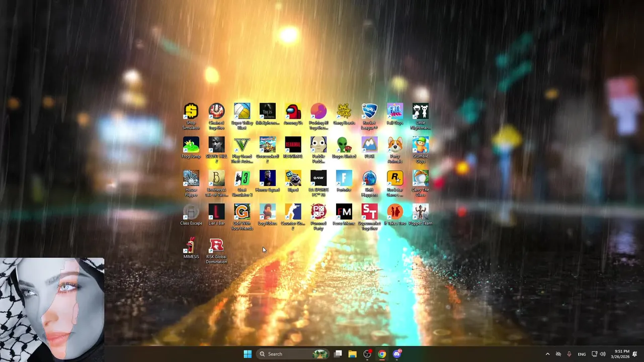The height and width of the screenshot is (362, 644).
Task: Select the Puddle Puddle face icon
Action: (318, 150)
